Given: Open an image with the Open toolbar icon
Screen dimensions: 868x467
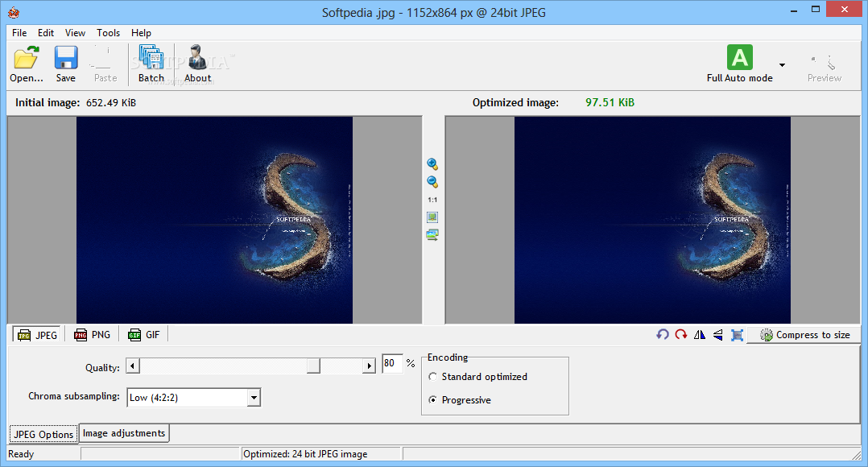Looking at the screenshot, I should (26, 64).
